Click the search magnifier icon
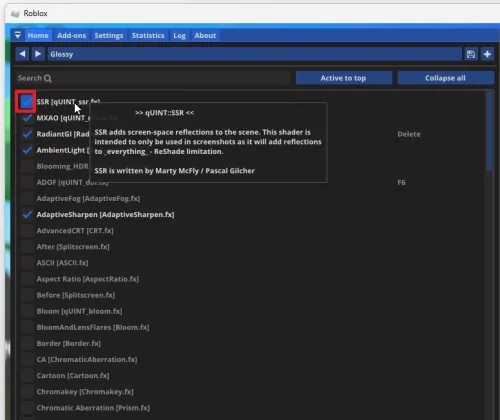 (48, 78)
